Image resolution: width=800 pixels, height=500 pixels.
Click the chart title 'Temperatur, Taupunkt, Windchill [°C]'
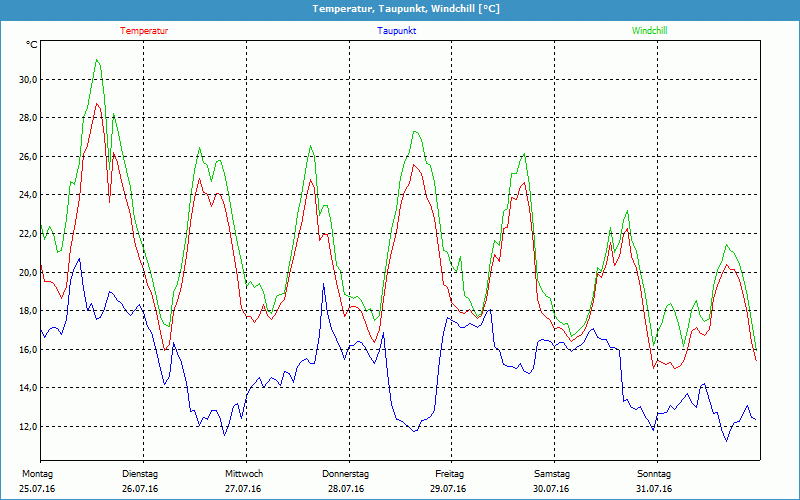(406, 9)
